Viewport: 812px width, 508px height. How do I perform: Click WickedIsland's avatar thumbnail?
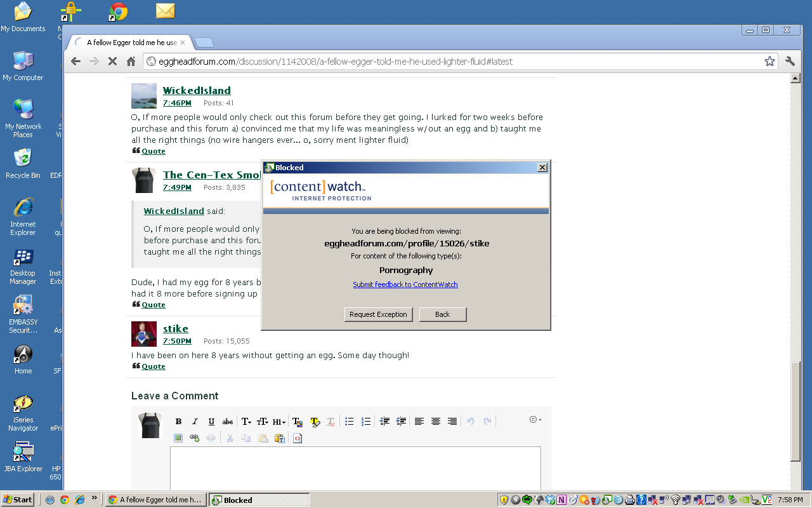click(x=144, y=96)
